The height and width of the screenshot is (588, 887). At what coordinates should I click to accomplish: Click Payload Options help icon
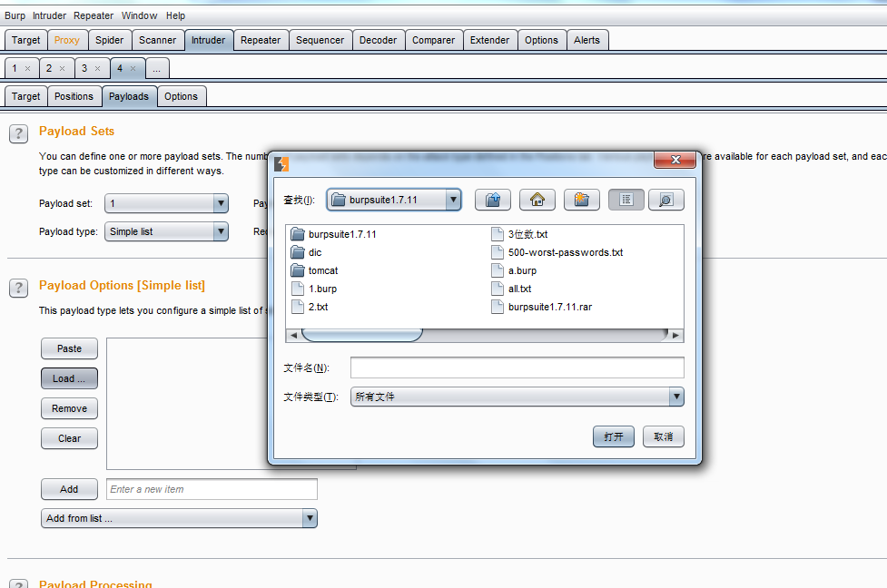click(18, 289)
